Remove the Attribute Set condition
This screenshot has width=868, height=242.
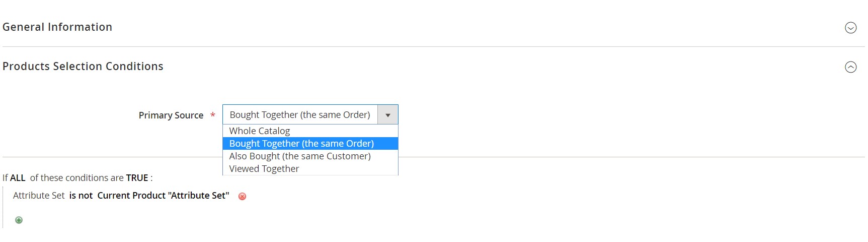pos(242,196)
